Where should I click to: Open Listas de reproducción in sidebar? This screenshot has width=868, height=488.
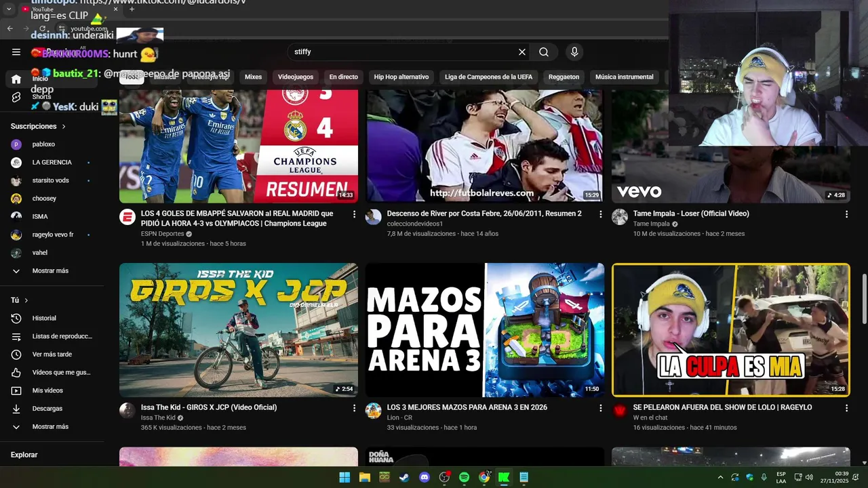(52, 336)
